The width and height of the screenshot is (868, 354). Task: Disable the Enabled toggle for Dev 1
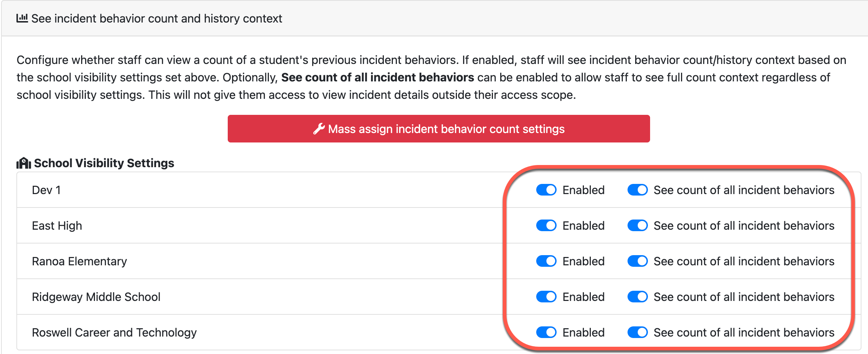pos(546,190)
